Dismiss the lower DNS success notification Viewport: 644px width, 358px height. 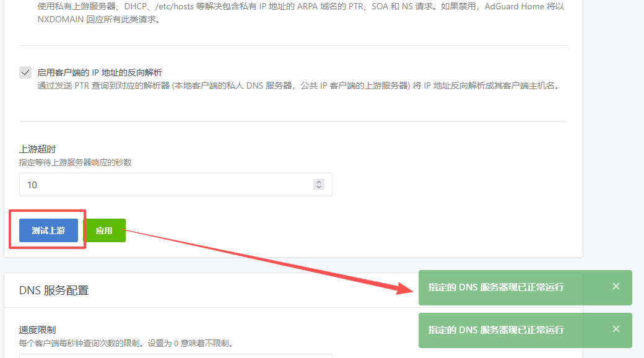point(616,329)
